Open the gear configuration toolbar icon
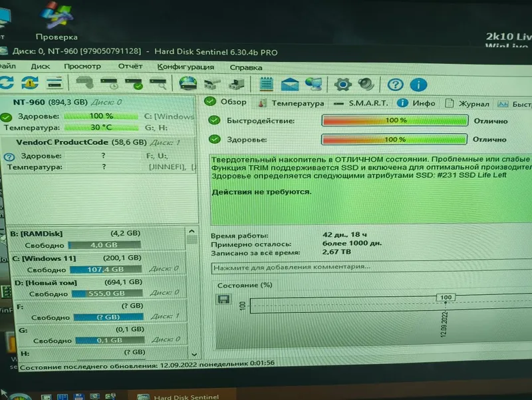This screenshot has width=532, height=400. (342, 85)
